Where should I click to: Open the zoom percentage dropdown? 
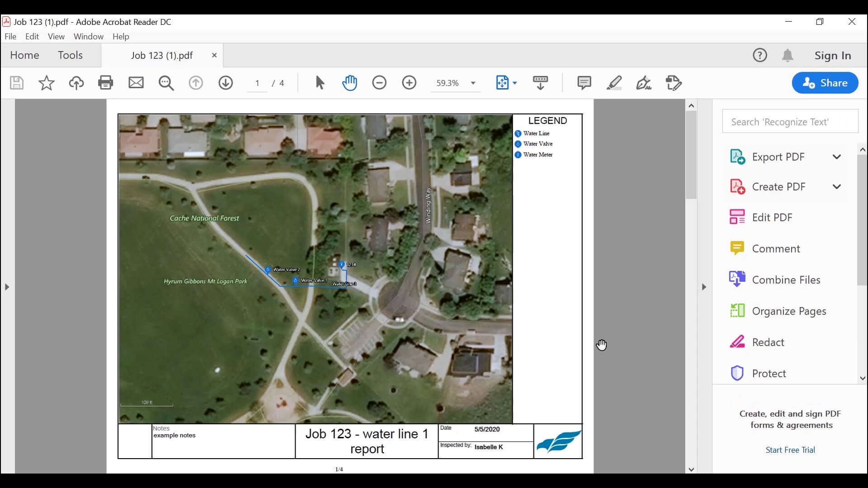click(474, 83)
